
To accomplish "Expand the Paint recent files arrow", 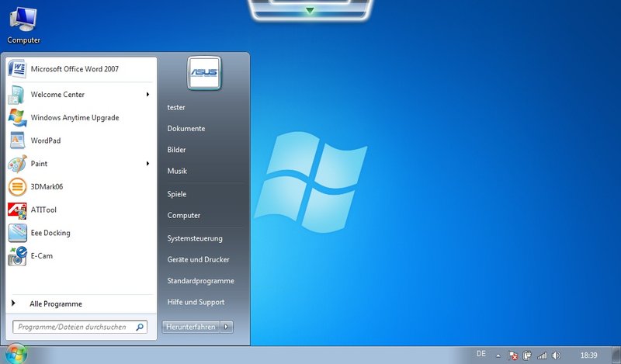I will click(x=147, y=164).
